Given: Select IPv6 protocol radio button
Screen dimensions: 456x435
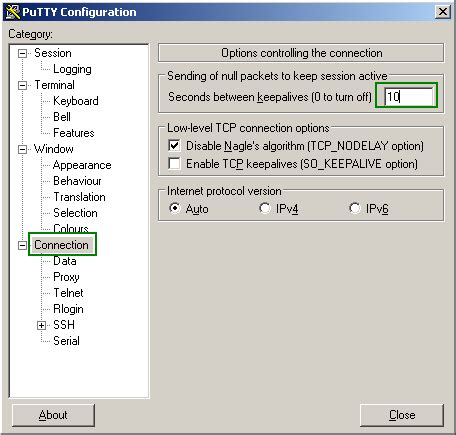Looking at the screenshot, I should tap(355, 208).
